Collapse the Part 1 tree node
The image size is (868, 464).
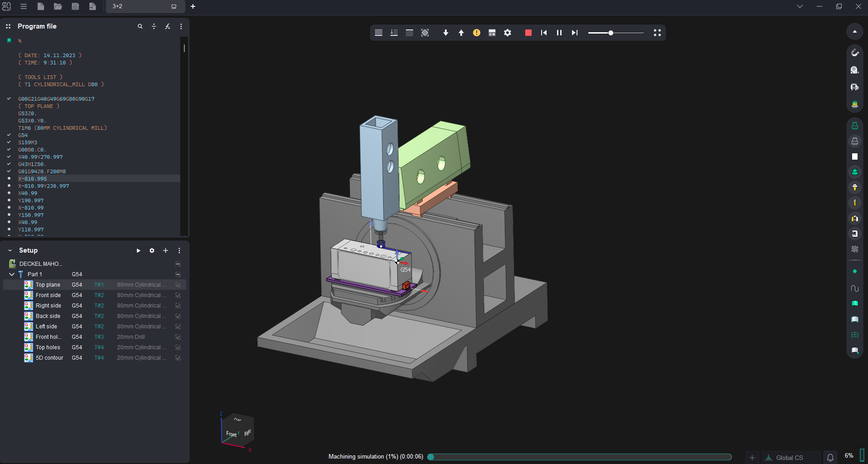coord(12,274)
